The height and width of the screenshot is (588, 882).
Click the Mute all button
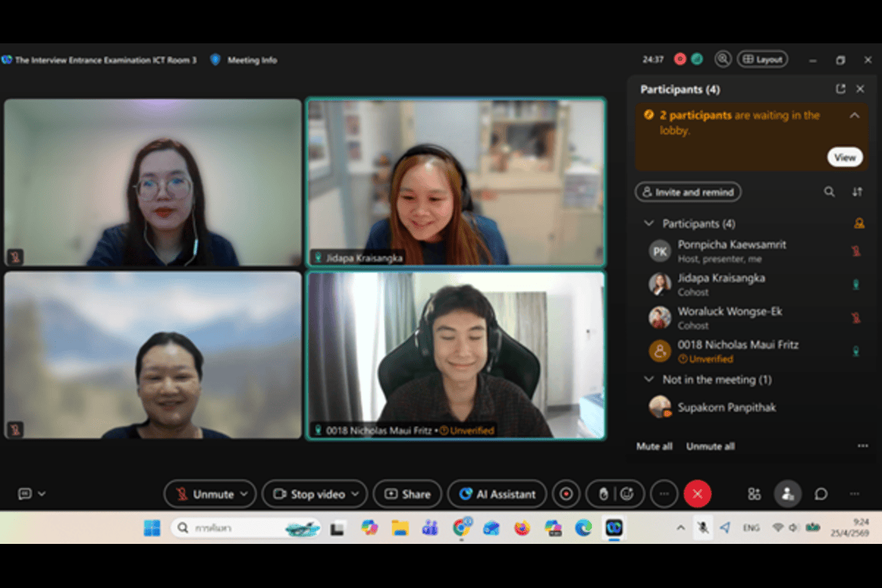654,446
